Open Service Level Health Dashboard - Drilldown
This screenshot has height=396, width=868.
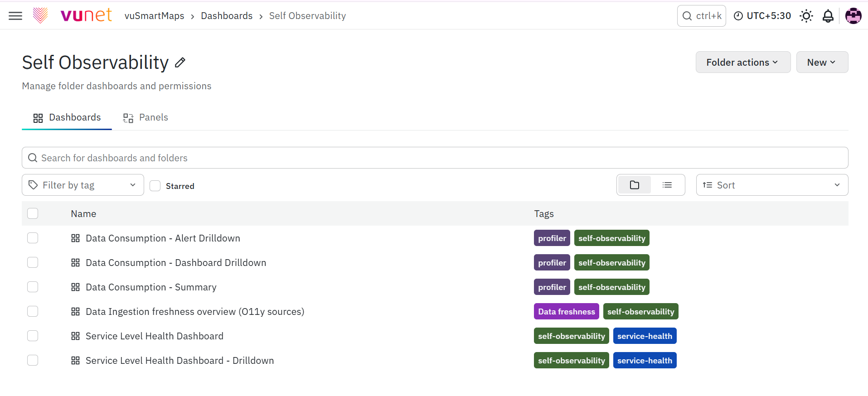click(179, 361)
